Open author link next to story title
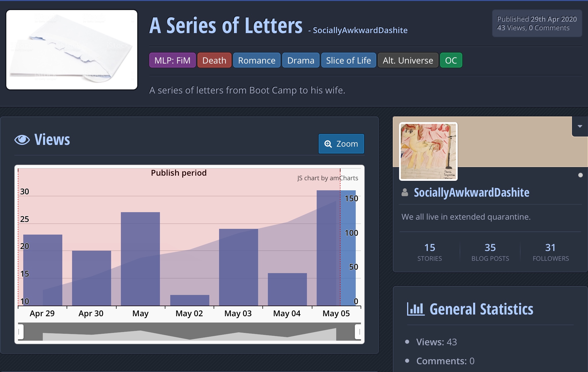588x372 pixels. tap(360, 30)
